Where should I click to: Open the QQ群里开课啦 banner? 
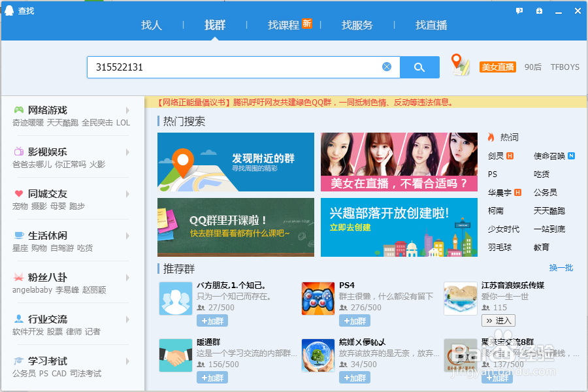(x=236, y=227)
